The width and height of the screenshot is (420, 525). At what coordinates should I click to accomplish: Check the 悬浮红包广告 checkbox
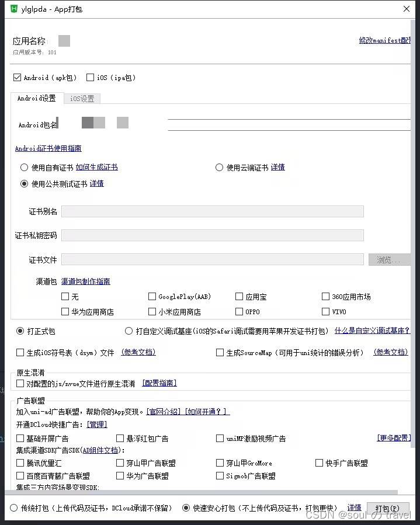120,439
